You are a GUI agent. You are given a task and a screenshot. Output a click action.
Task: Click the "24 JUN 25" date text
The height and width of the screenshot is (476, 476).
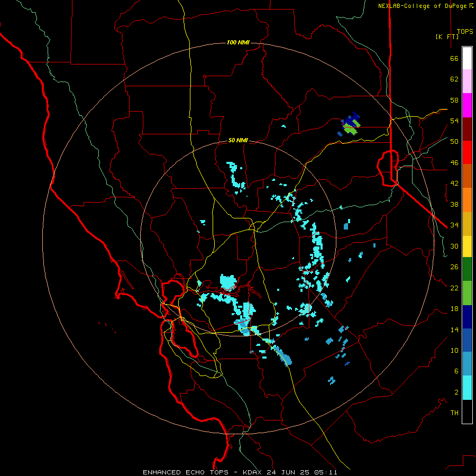point(288,472)
